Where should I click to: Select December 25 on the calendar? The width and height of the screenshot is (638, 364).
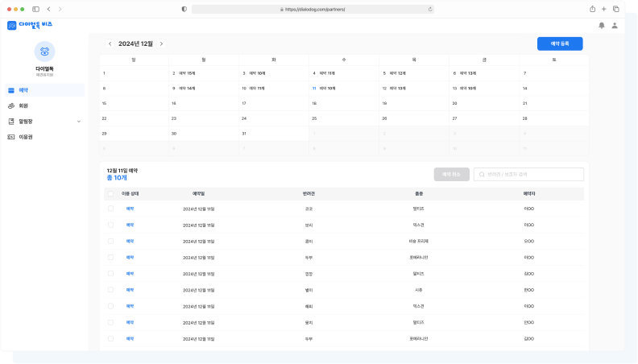[344, 118]
